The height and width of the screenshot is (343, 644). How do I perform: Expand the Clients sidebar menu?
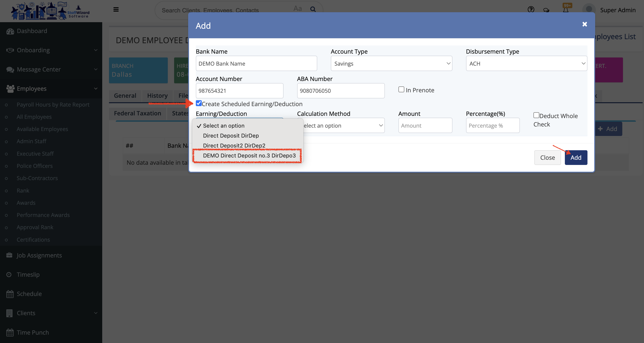pyautogui.click(x=26, y=313)
